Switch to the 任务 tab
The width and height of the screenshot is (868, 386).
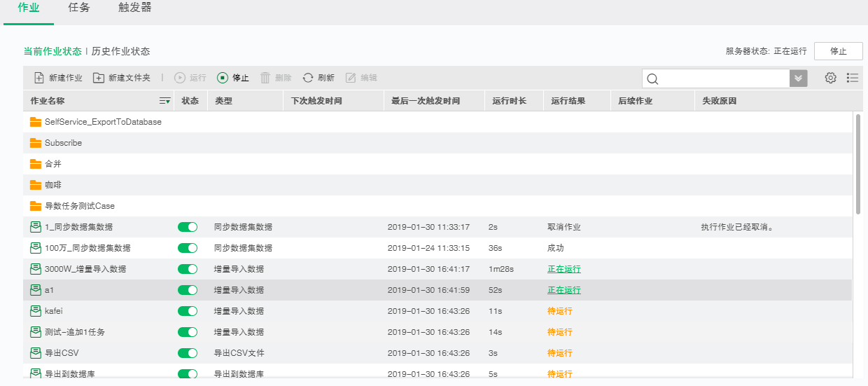[78, 8]
